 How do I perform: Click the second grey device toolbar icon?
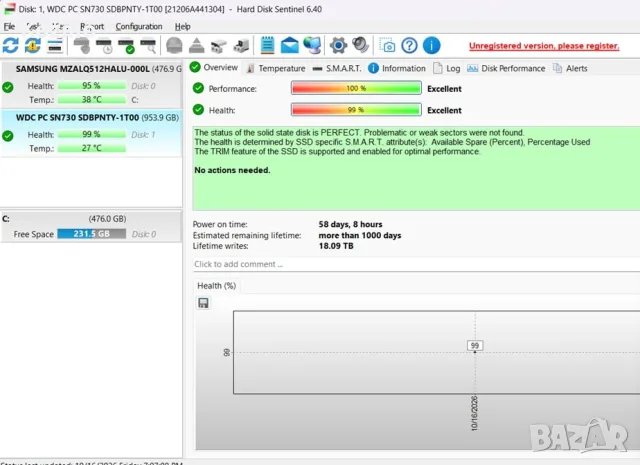click(241, 46)
